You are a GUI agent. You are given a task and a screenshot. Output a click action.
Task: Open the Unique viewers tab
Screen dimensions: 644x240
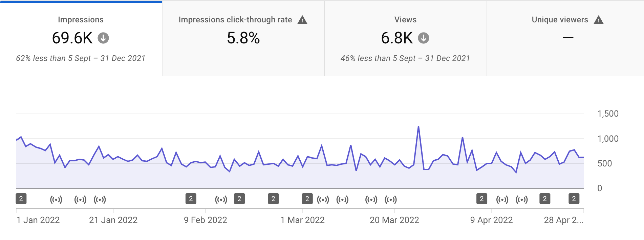click(565, 38)
